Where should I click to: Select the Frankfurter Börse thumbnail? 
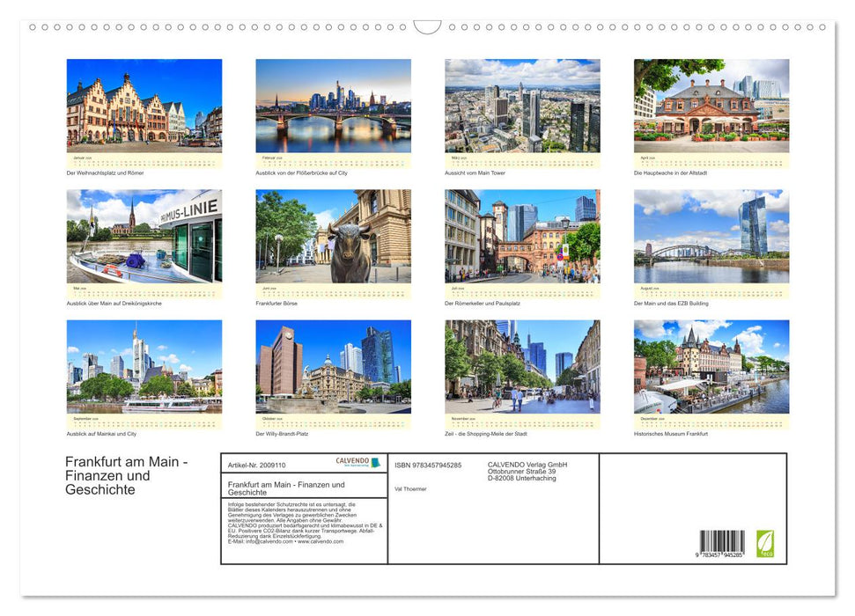(x=333, y=238)
